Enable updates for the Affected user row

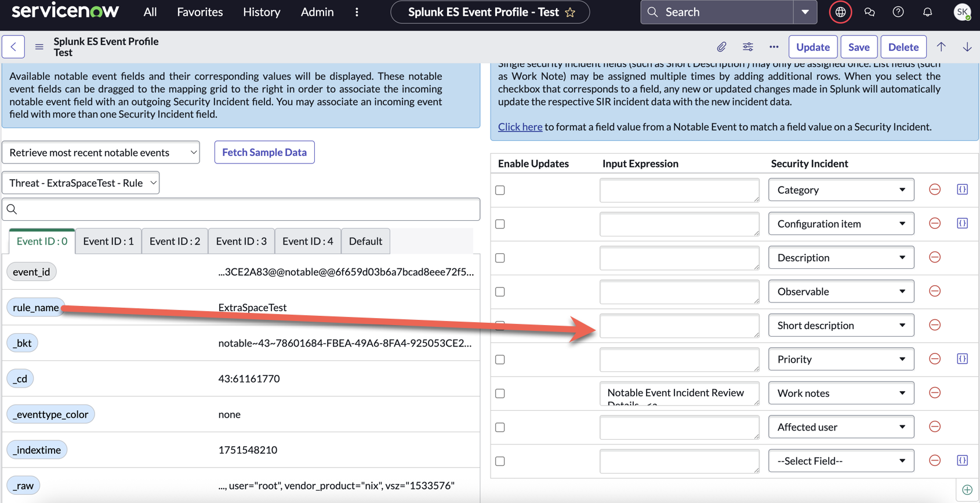pos(500,428)
